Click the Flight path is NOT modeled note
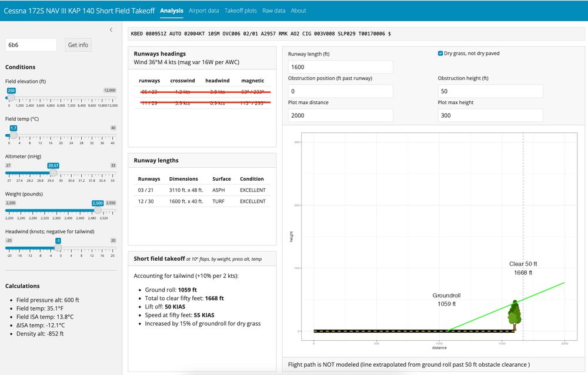This screenshot has width=588, height=375. (x=409, y=364)
